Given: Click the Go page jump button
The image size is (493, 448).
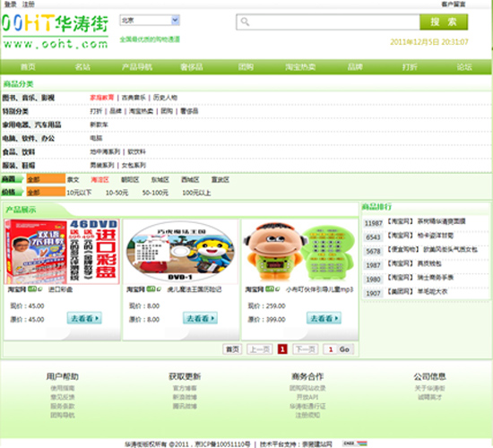Looking at the screenshot, I should [345, 349].
